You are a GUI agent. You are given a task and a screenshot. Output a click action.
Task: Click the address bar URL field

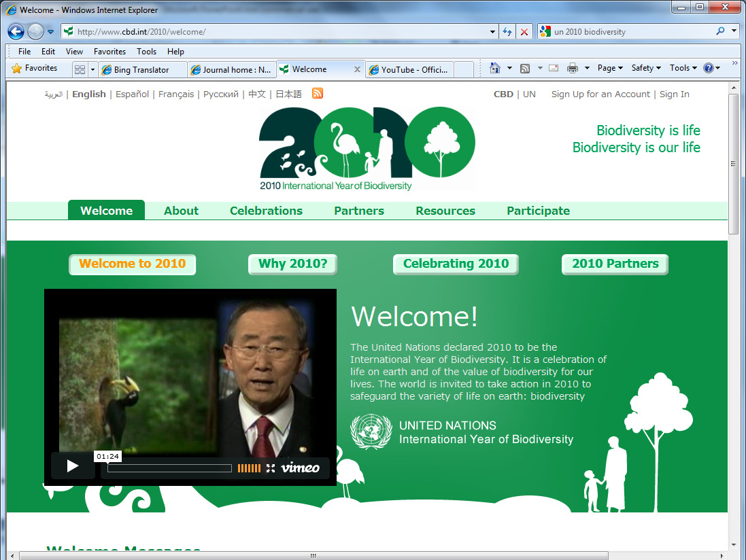279,32
